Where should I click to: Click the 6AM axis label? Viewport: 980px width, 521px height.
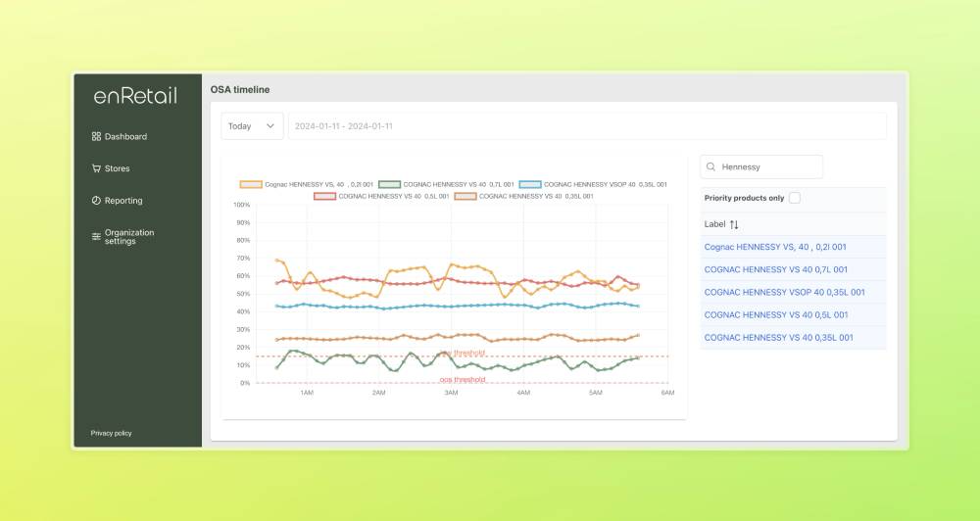(x=667, y=393)
